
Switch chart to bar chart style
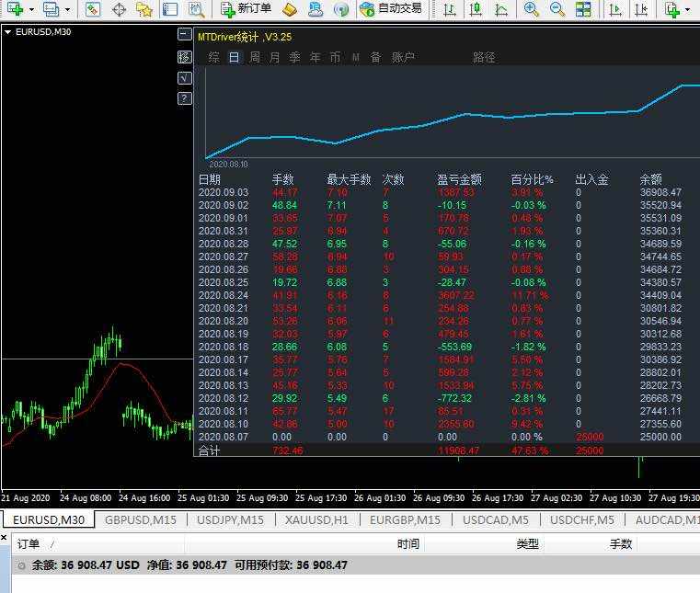coord(450,9)
